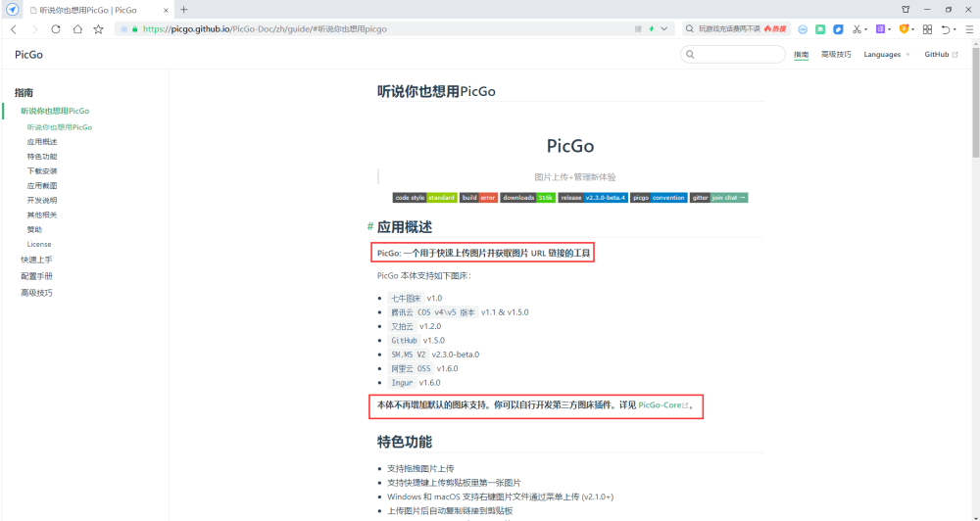Click the green picture extension icon
The height and width of the screenshot is (521, 980).
pyautogui.click(x=820, y=29)
